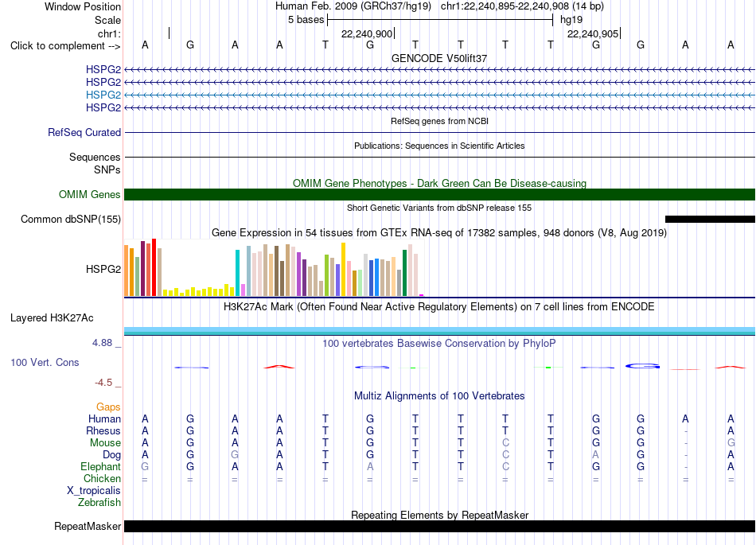Open the RefSeq Curated track label
The width and height of the screenshot is (756, 545).
[x=84, y=132]
